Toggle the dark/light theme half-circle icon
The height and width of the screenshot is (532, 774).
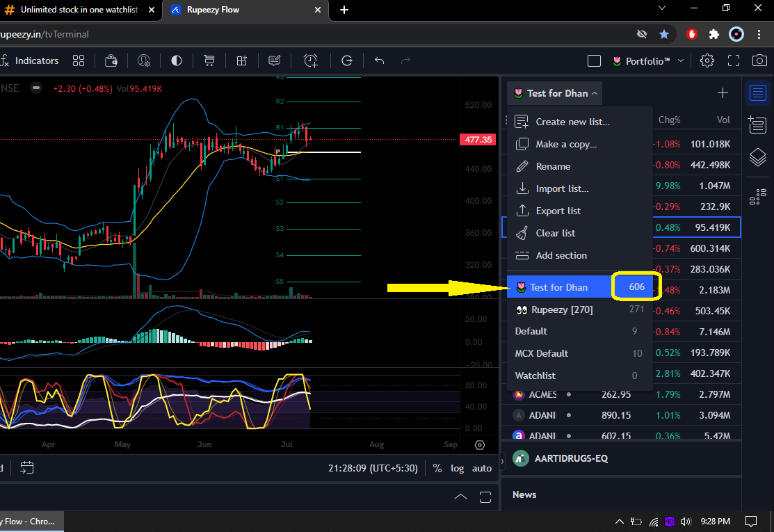(177, 61)
